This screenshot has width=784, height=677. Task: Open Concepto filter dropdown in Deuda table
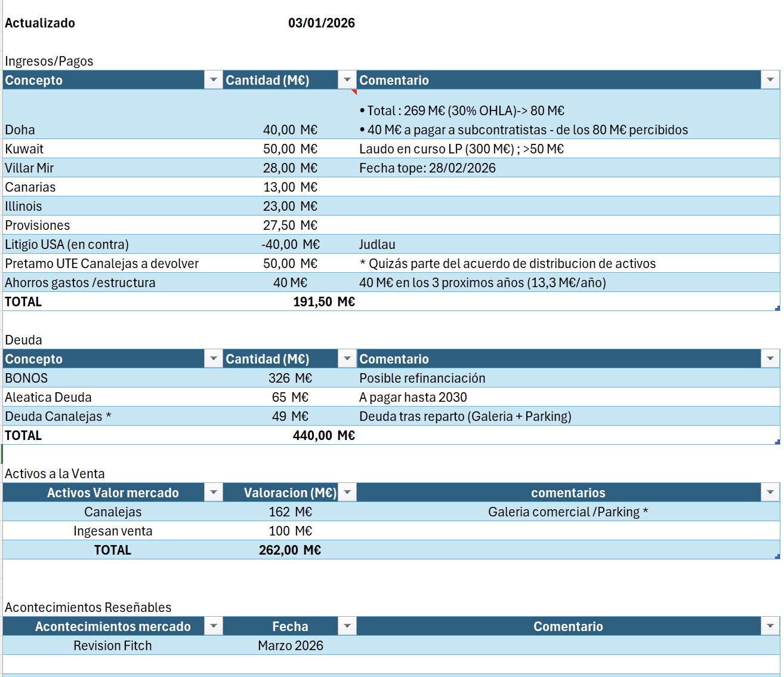pos(213,359)
